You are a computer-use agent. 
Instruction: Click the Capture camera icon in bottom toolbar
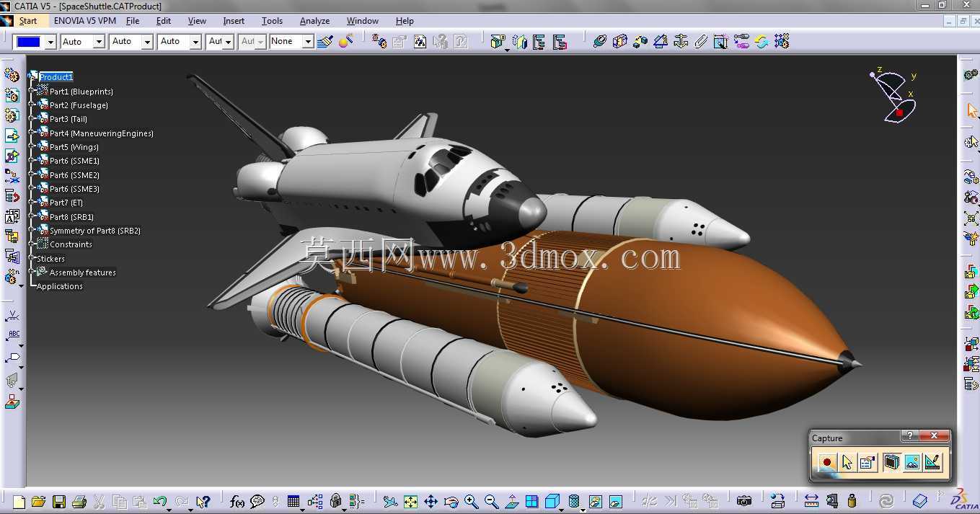[743, 501]
